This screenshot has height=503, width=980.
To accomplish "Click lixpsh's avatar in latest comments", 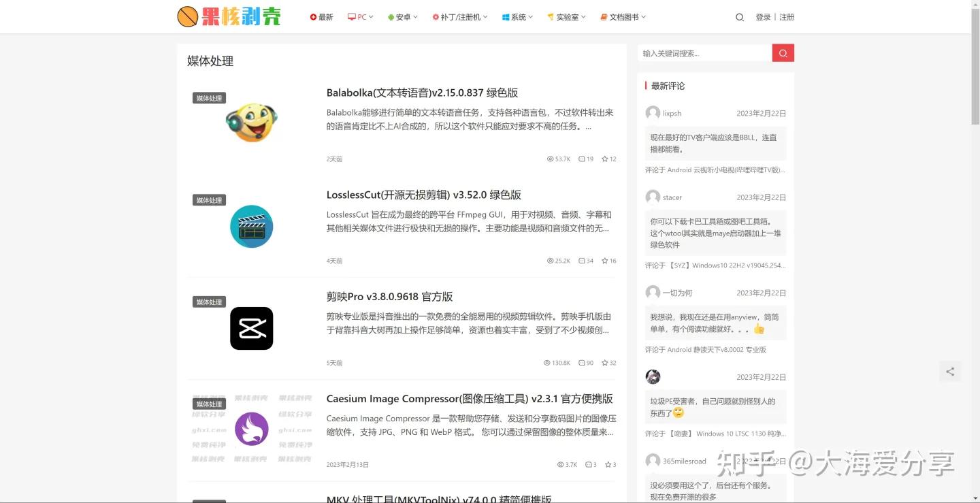I will (651, 113).
